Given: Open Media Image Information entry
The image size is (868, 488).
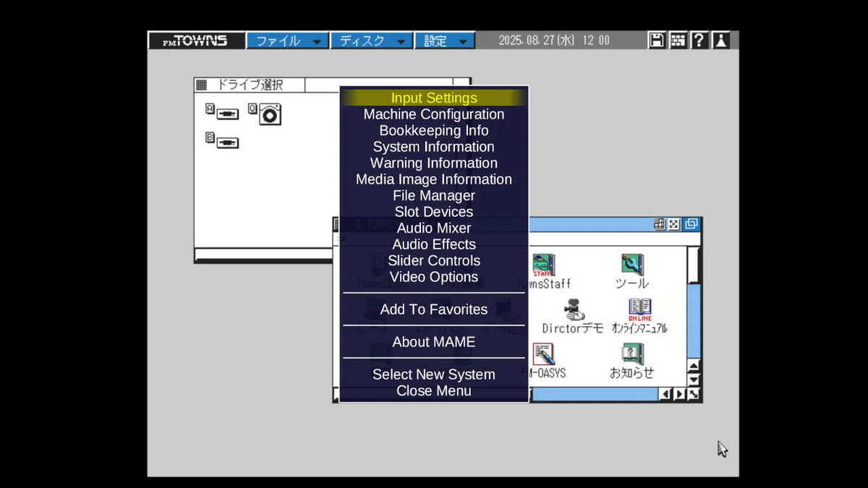Looking at the screenshot, I should (434, 179).
